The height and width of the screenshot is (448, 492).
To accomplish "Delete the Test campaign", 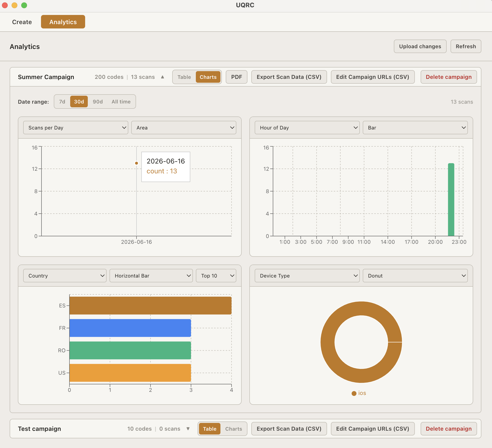I will [449, 429].
